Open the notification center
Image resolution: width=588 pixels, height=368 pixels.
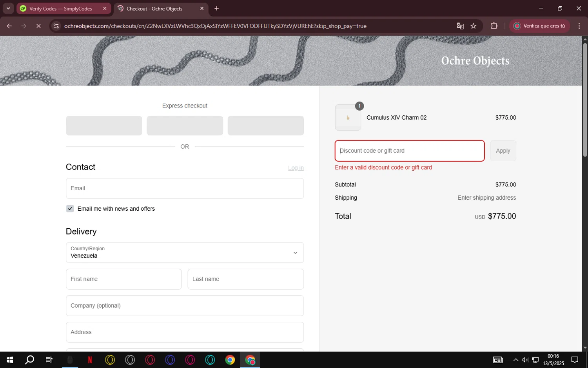pos(575,360)
